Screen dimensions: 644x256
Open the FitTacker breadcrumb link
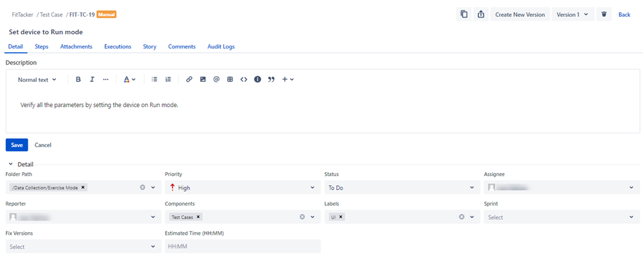point(23,14)
